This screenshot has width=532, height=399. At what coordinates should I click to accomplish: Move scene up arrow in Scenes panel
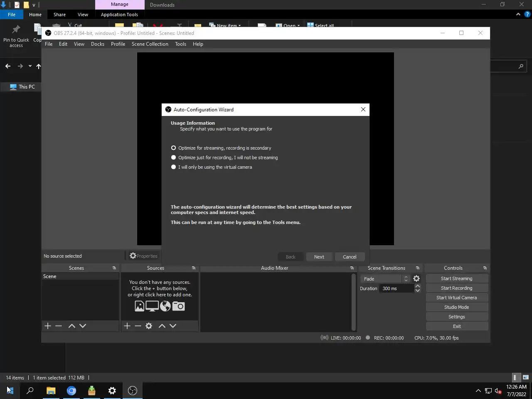coord(71,326)
